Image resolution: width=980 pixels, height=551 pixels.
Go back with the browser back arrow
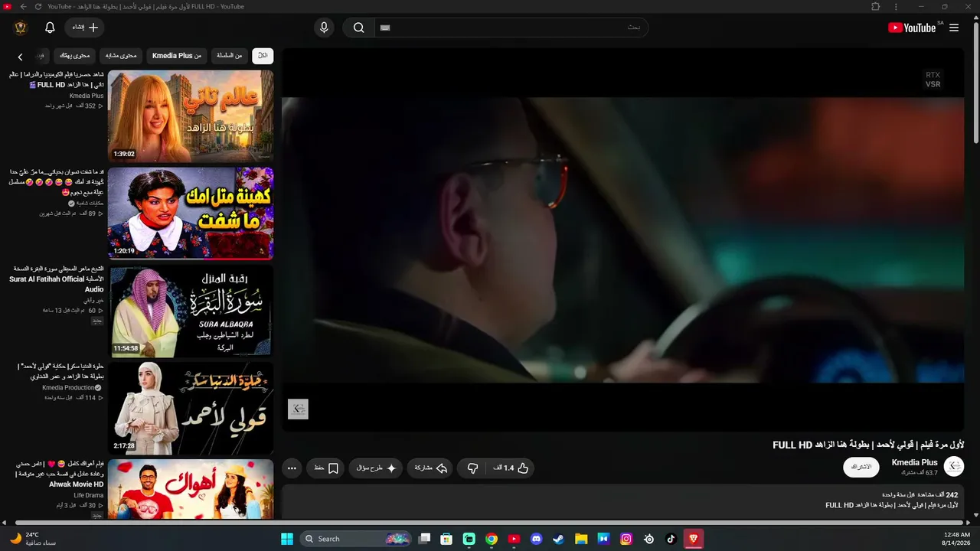coord(23,6)
